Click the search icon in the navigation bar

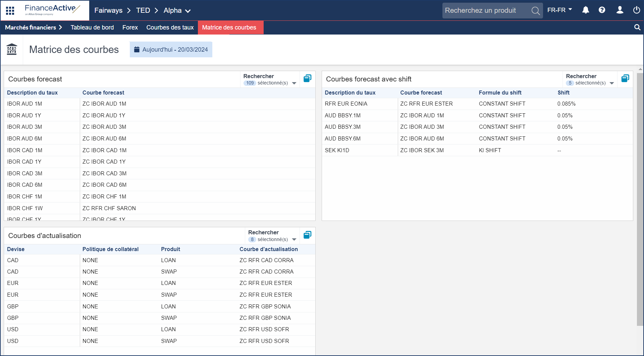click(637, 27)
